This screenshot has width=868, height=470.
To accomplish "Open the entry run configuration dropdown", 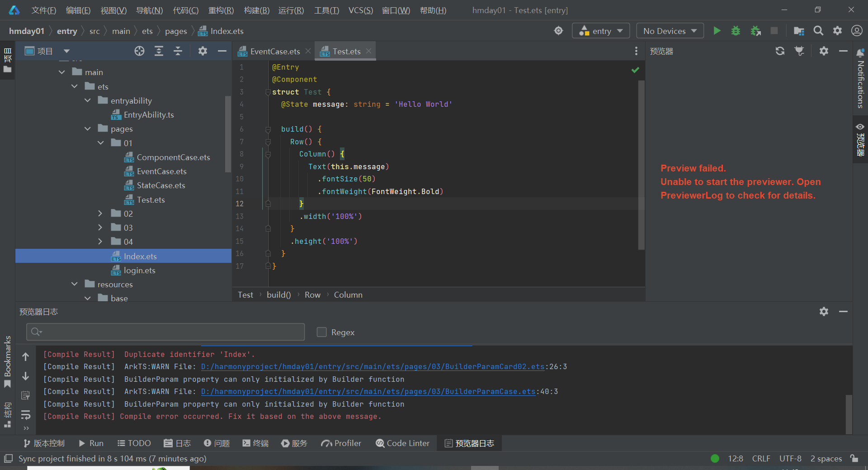I will (x=601, y=31).
